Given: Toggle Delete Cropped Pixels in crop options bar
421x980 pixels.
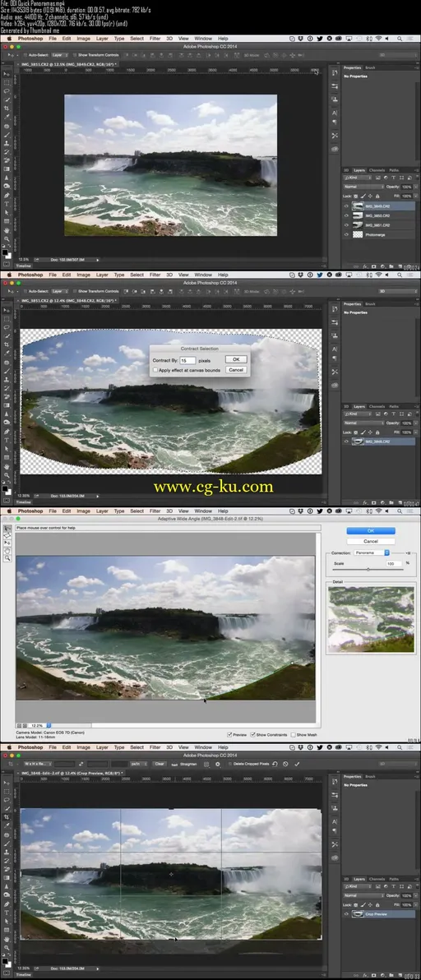Looking at the screenshot, I should (229, 764).
